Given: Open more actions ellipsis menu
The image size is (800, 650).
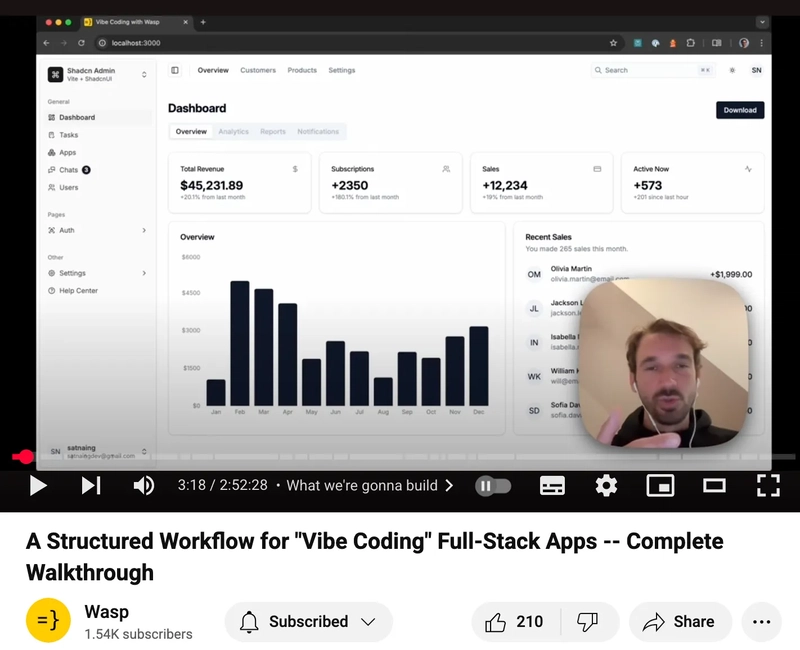Looking at the screenshot, I should click(761, 621).
